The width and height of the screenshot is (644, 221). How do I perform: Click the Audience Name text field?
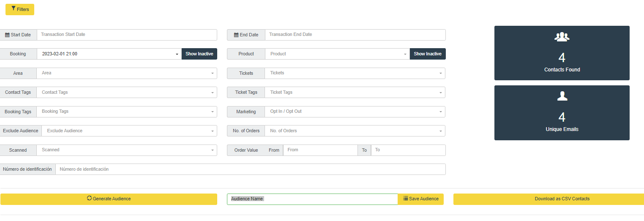tap(313, 199)
